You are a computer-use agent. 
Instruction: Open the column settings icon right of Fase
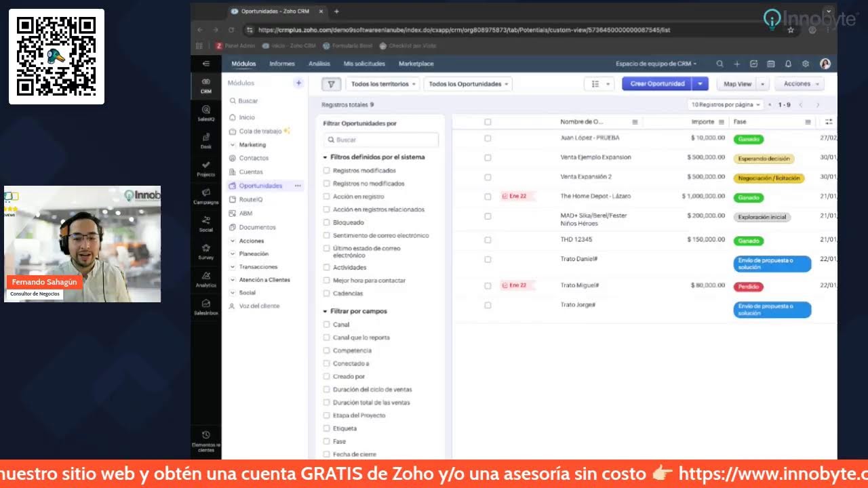point(829,122)
